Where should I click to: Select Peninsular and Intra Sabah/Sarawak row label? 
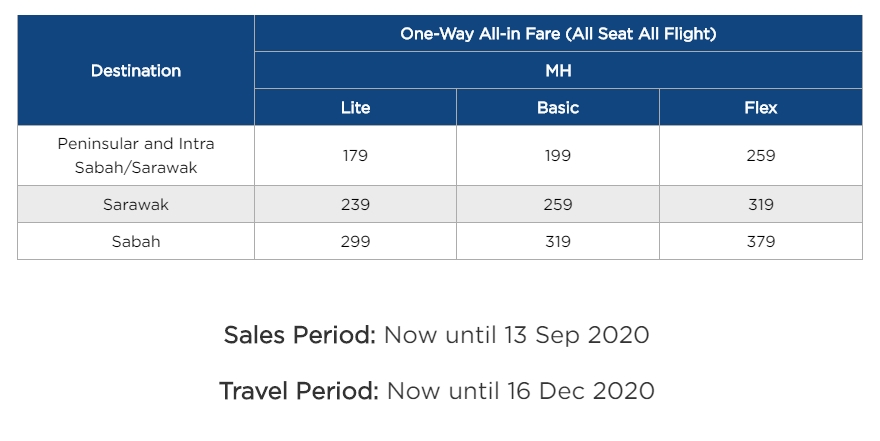tap(136, 156)
